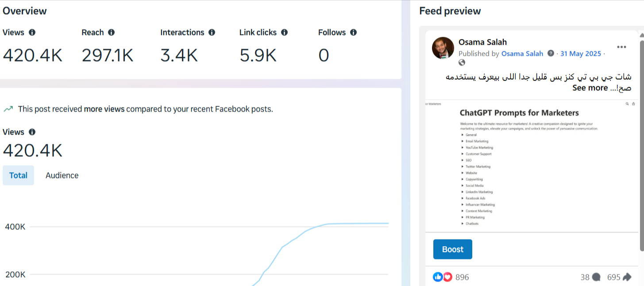
Task: Click the 3.4K Interactions value
Action: (179, 55)
